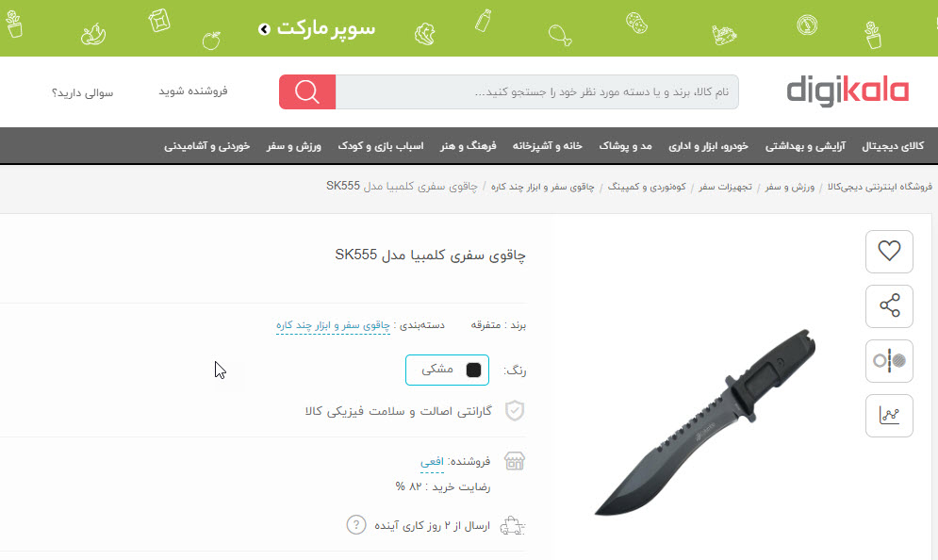Click the فروشنده شوید link
938x560 pixels.
[192, 91]
